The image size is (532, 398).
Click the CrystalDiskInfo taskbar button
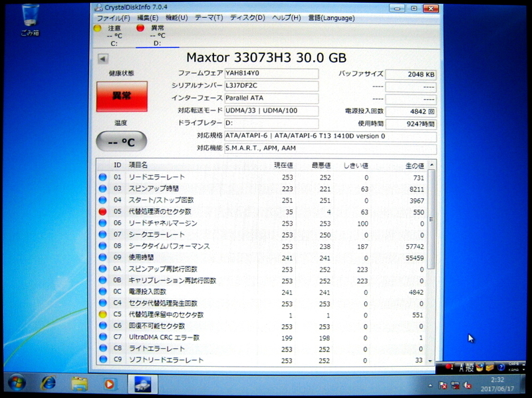(143, 384)
